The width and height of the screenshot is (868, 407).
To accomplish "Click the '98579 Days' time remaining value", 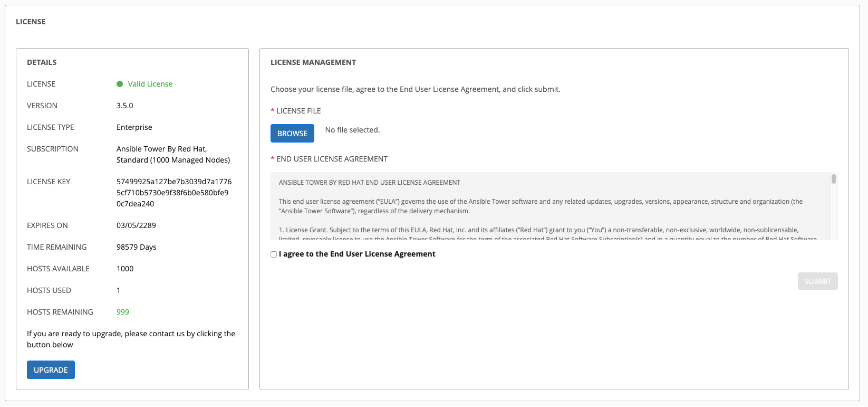I will pos(137,247).
